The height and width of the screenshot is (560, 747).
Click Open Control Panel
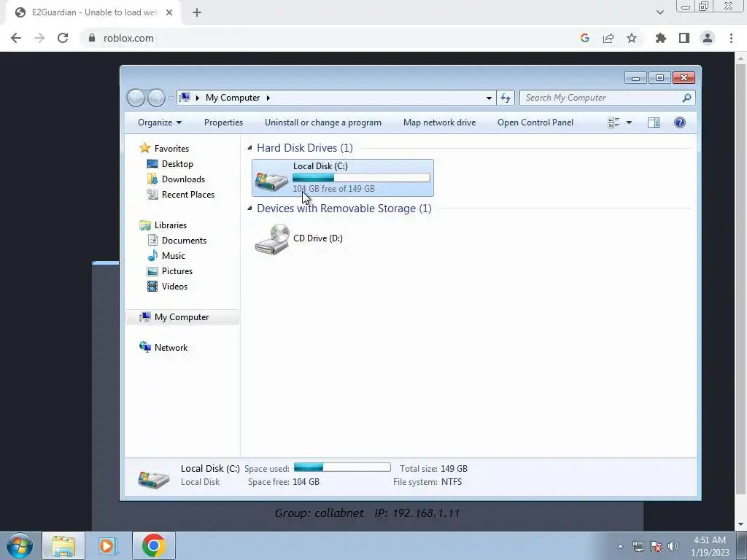[x=535, y=122]
